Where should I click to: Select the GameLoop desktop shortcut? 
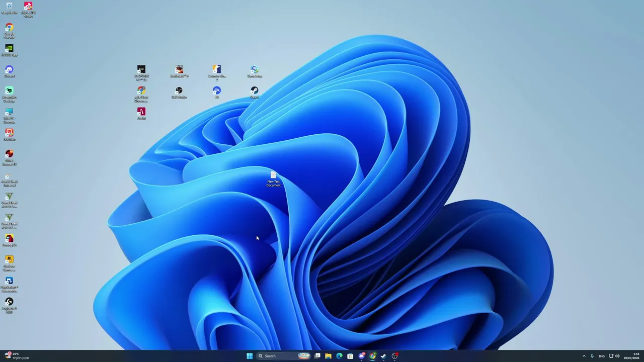point(255,71)
